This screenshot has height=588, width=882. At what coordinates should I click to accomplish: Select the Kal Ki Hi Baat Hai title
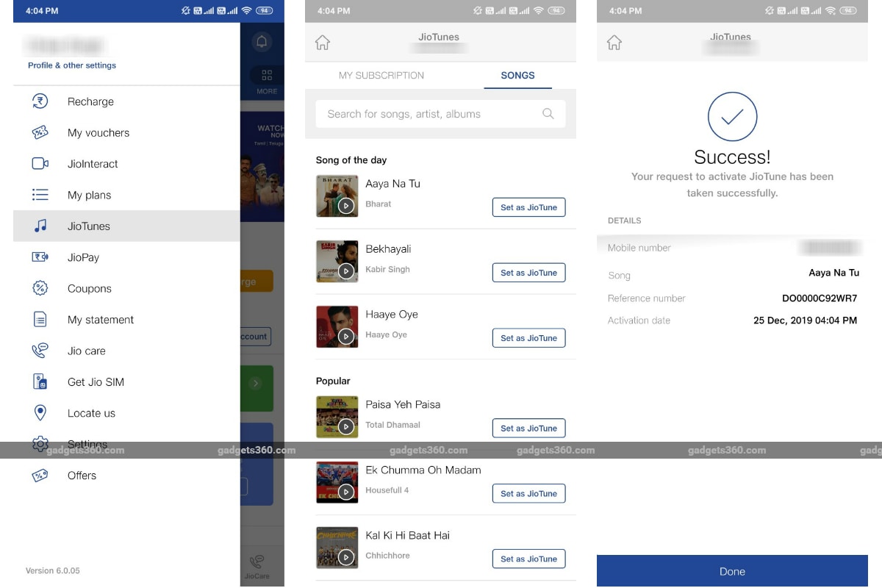tap(408, 535)
